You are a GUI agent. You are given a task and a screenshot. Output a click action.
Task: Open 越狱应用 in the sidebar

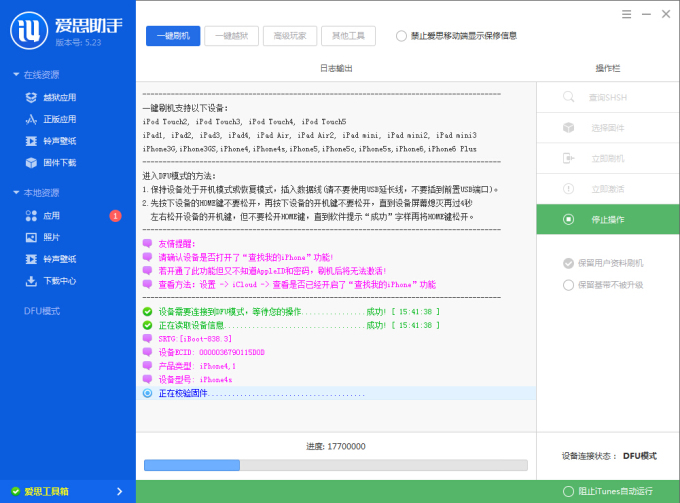tap(58, 97)
